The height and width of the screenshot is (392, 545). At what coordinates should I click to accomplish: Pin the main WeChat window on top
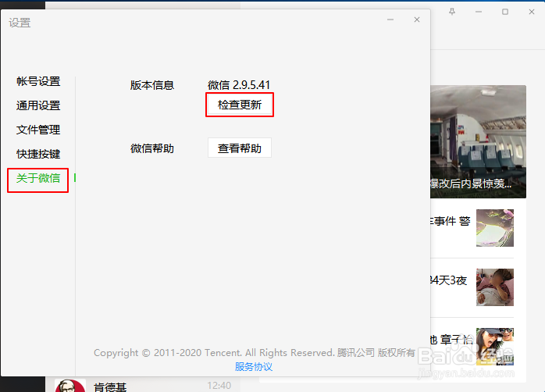(452, 12)
